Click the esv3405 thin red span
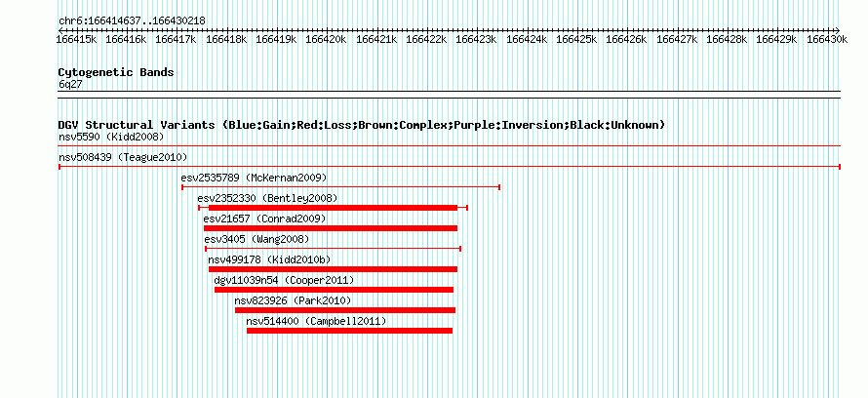Viewport: 868px width, 398px height. click(334, 249)
